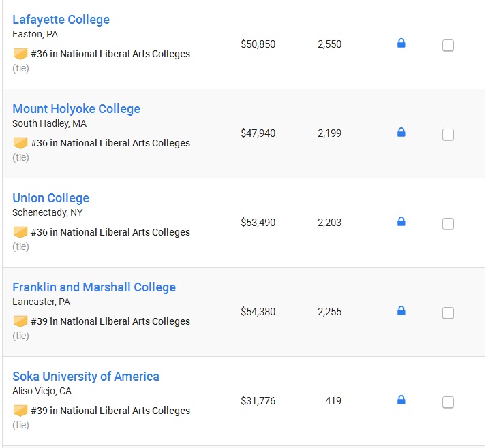Open Soka University of America link
Viewport: 488px width, 448px height.
click(86, 377)
